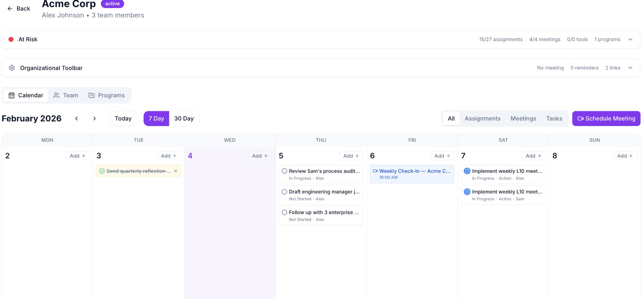Add an item on Monday February 2
This screenshot has width=644, height=299.
[x=77, y=156]
